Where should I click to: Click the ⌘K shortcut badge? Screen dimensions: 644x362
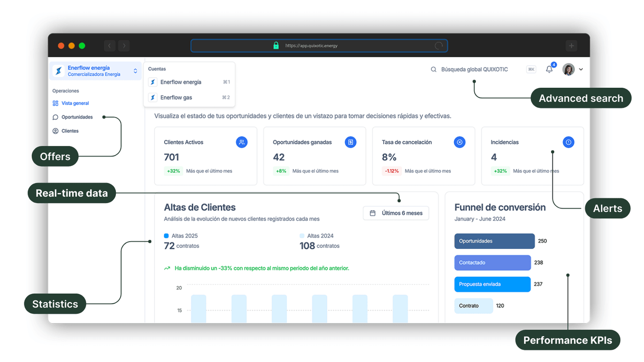(531, 69)
